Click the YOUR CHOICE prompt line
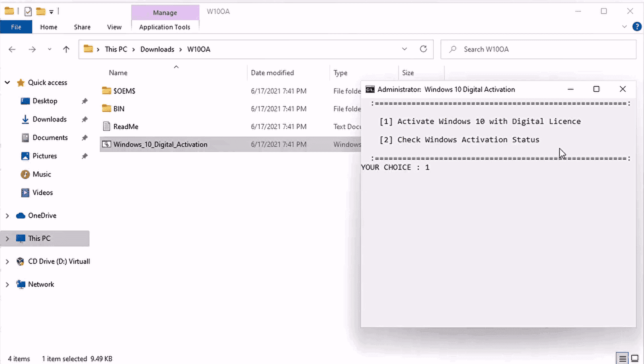 click(x=395, y=167)
